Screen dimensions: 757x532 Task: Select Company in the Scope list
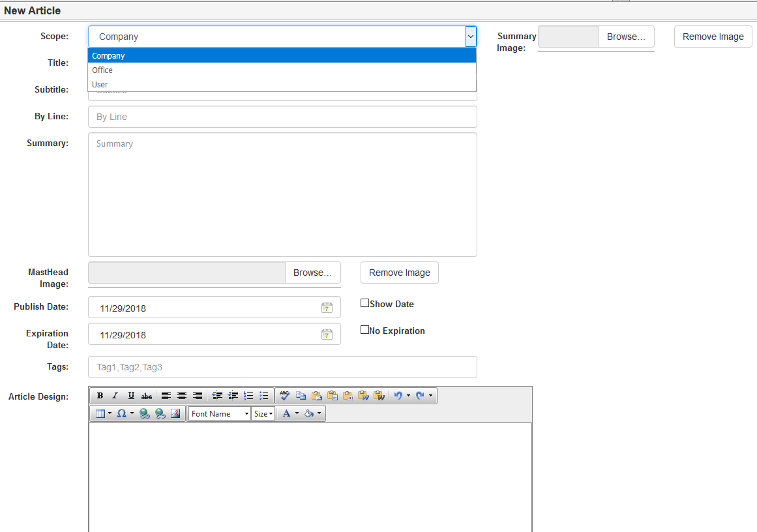pyautogui.click(x=282, y=55)
